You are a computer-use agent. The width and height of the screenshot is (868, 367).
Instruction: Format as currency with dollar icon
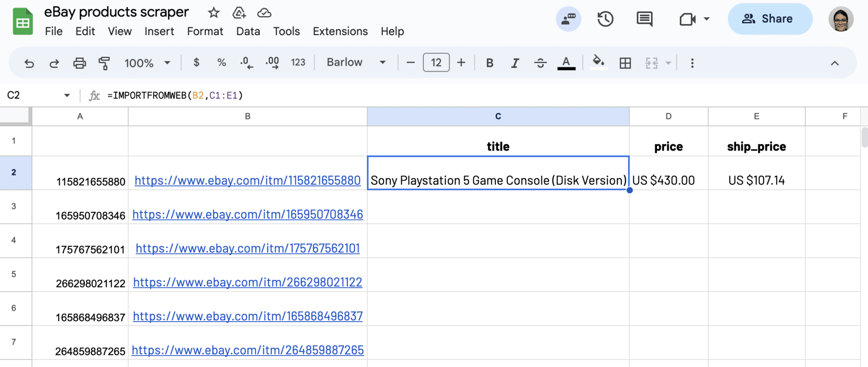196,63
